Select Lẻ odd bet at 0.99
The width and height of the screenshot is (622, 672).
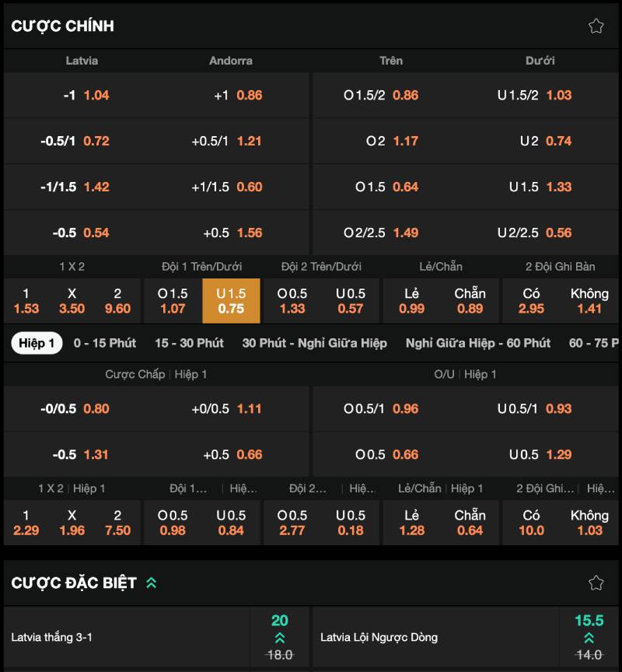pos(411,300)
